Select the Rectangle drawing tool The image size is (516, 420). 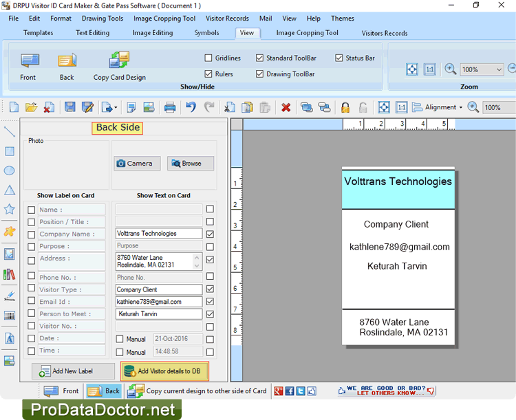(10, 151)
